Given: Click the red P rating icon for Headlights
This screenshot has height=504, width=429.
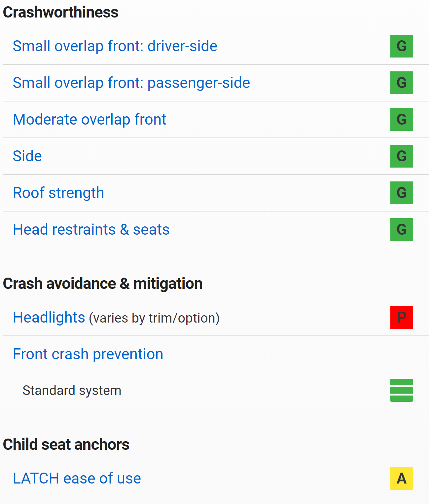Looking at the screenshot, I should [402, 317].
